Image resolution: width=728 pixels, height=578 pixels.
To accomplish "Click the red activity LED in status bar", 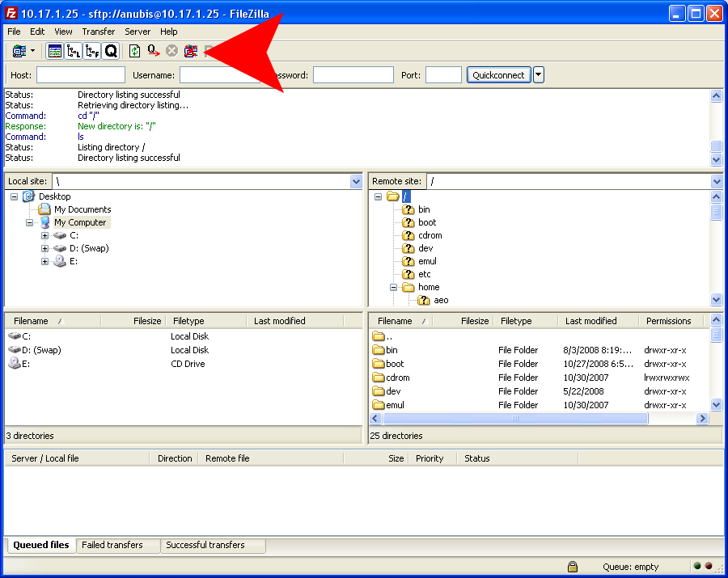I will 709,566.
